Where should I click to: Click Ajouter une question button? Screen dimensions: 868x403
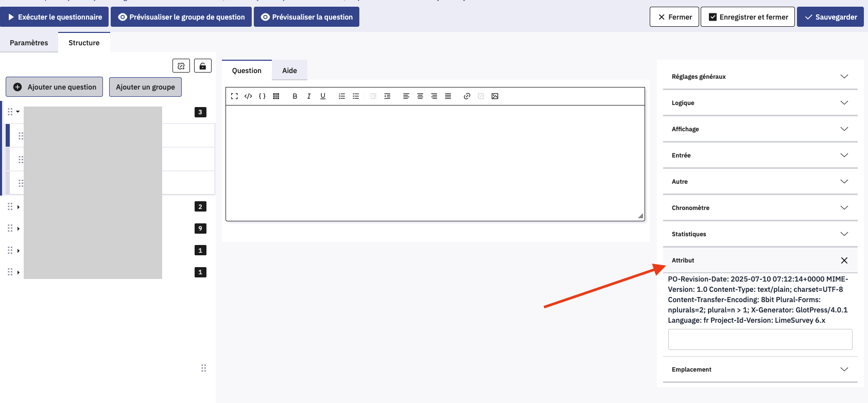point(55,87)
